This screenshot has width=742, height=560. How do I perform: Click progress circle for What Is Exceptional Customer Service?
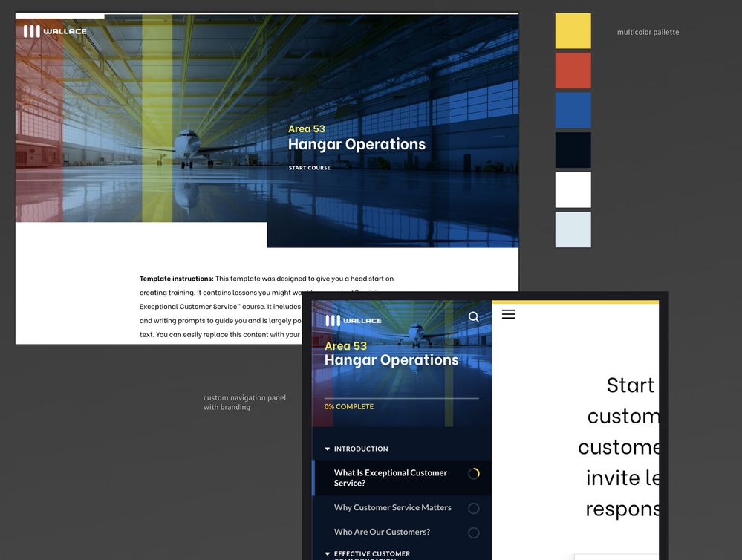click(474, 473)
